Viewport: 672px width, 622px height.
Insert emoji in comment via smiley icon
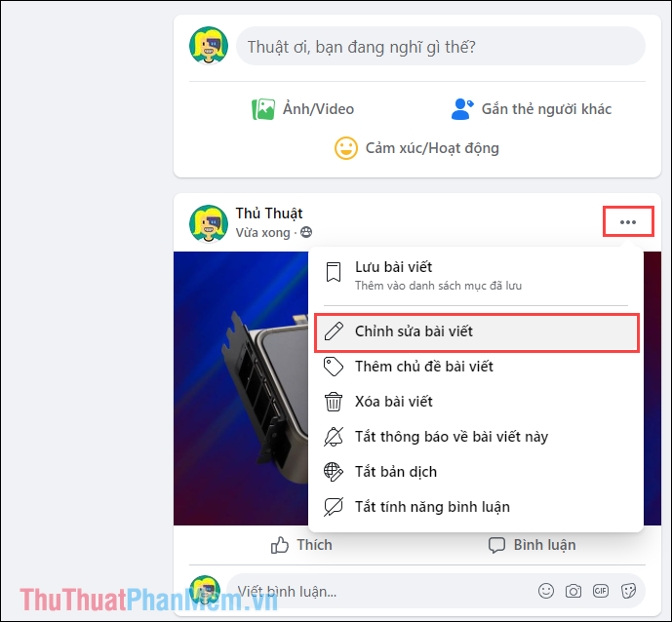click(546, 591)
